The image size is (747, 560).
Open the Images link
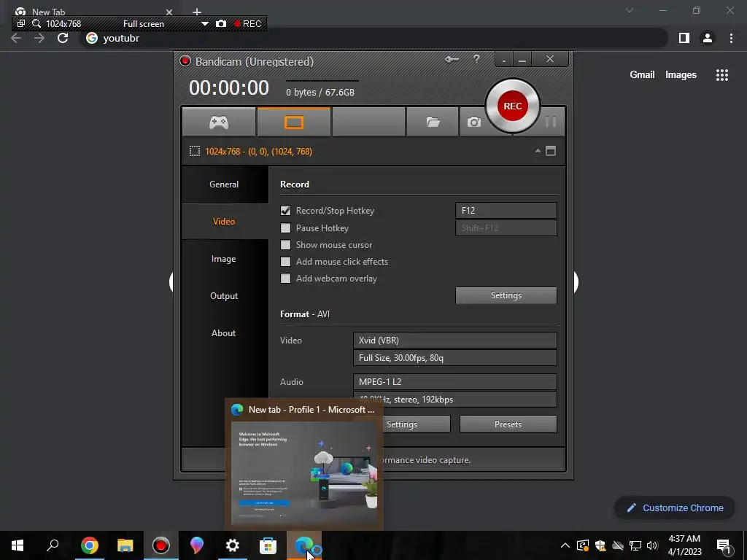(x=681, y=75)
